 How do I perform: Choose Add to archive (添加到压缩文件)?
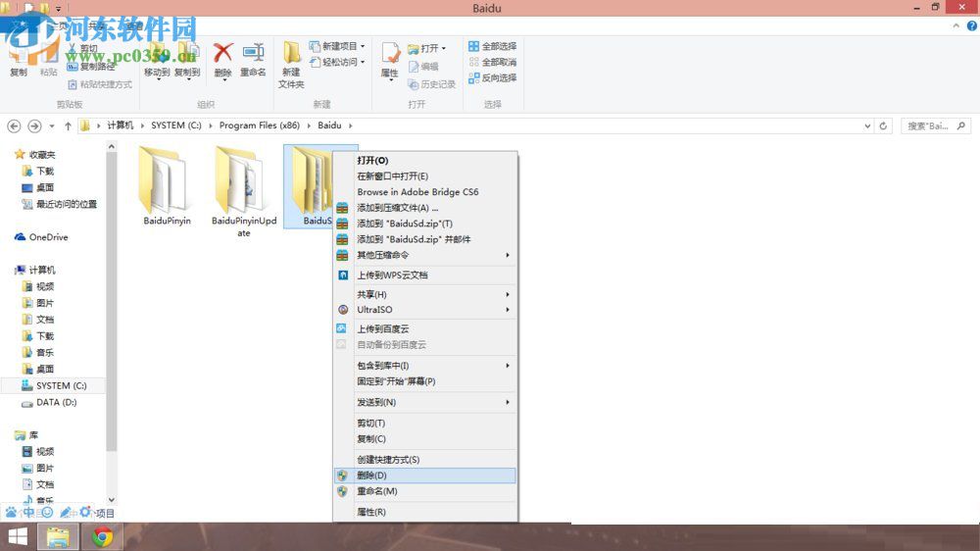click(x=425, y=208)
